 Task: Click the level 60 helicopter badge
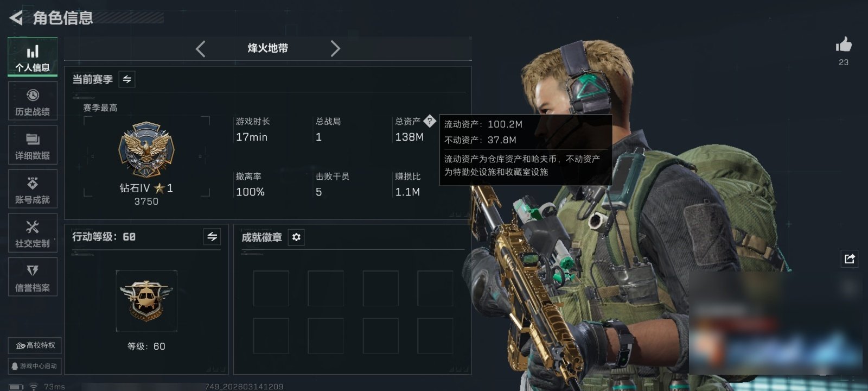coord(146,301)
